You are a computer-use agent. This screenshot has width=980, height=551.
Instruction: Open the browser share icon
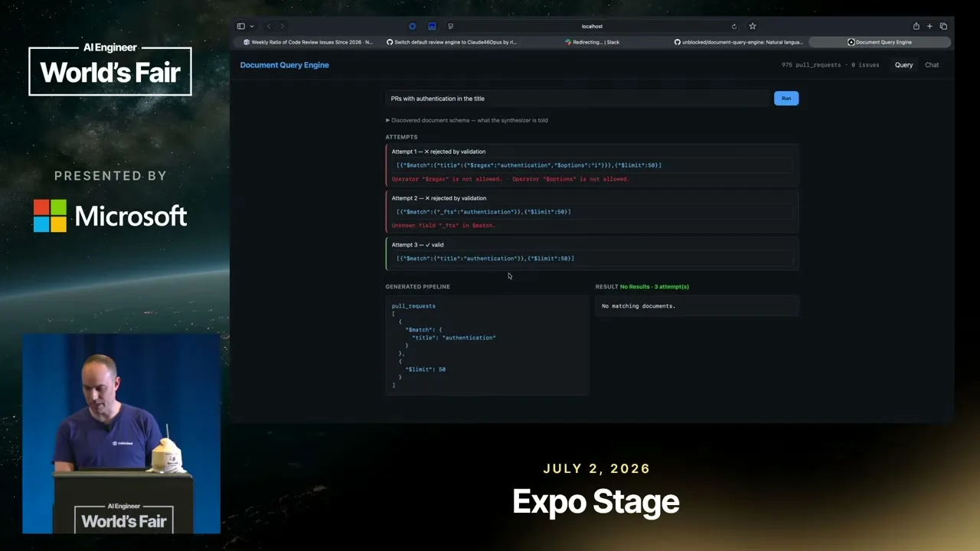tap(916, 26)
